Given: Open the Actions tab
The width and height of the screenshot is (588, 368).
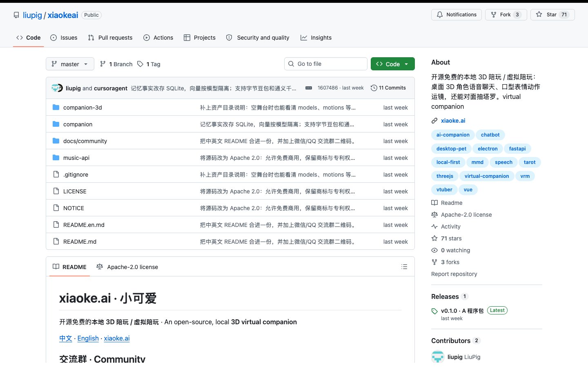Looking at the screenshot, I should [x=158, y=38].
